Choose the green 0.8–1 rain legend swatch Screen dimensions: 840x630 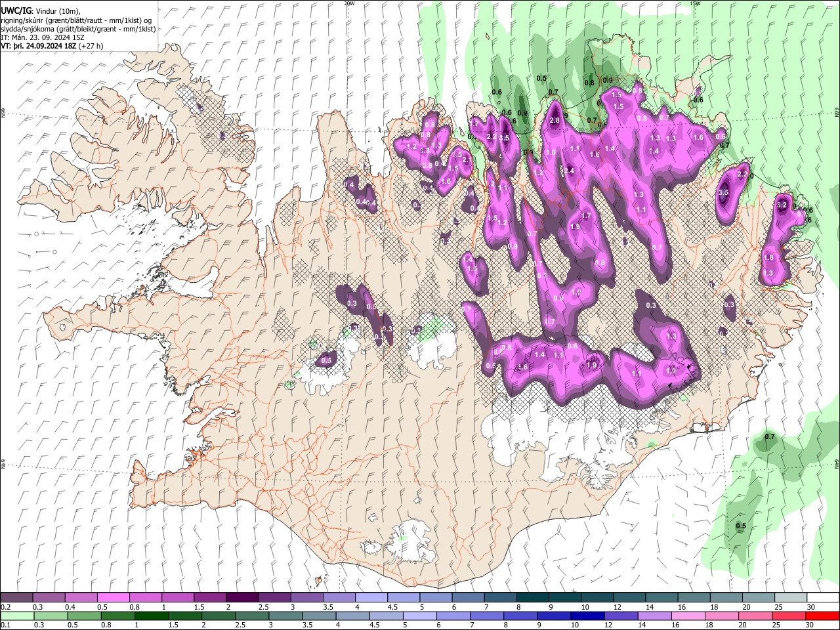pyautogui.click(x=117, y=616)
